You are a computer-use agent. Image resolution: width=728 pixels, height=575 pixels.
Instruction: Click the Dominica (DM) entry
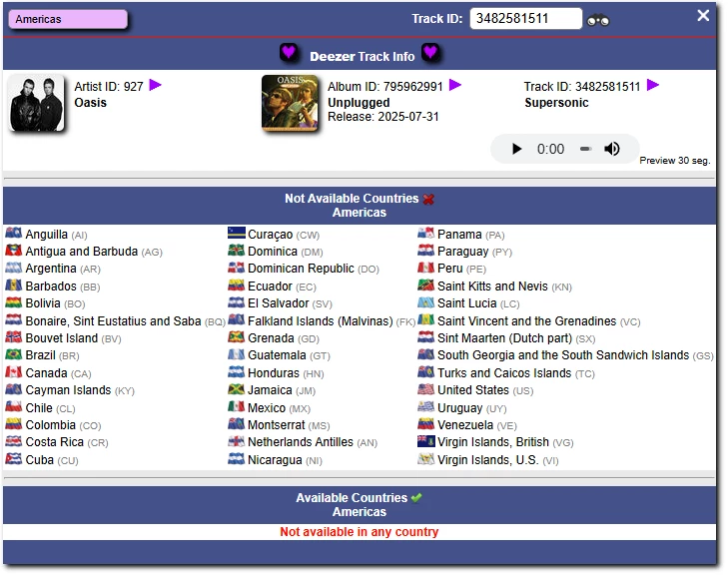[276, 252]
